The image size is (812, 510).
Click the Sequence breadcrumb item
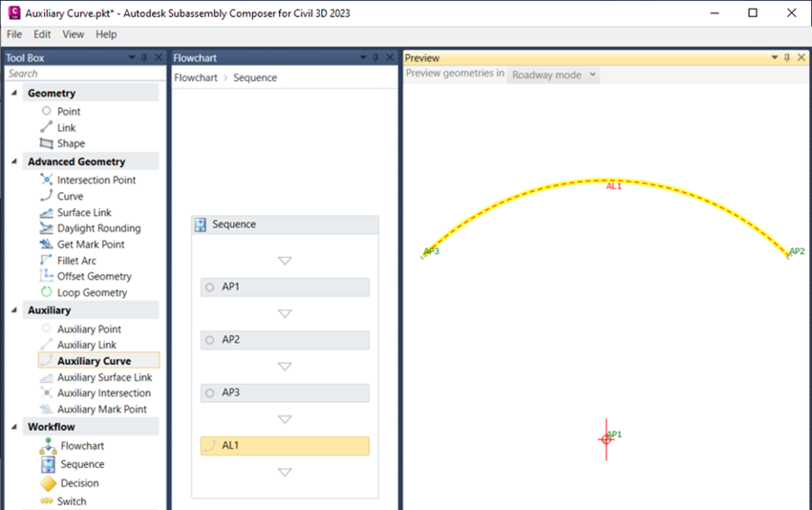255,77
